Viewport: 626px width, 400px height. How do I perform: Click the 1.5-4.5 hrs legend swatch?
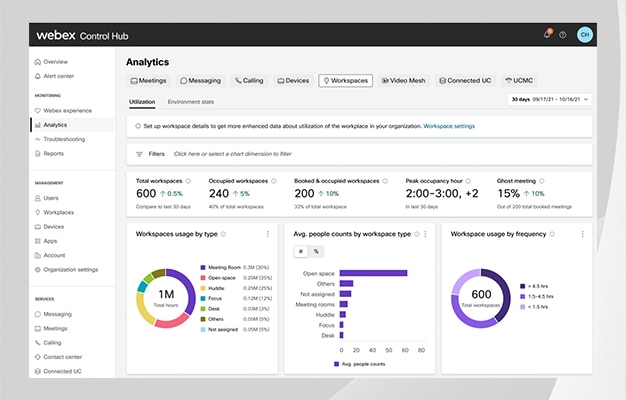pyautogui.click(x=523, y=297)
